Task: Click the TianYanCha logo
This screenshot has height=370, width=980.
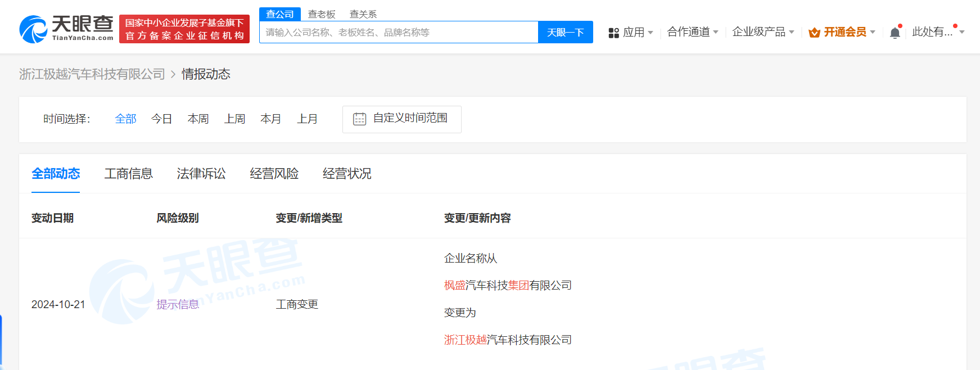Action: pos(66,29)
